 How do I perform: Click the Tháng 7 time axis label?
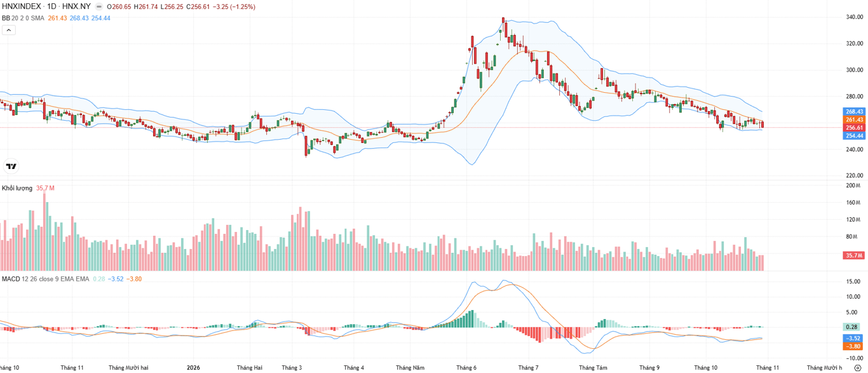coord(528,368)
